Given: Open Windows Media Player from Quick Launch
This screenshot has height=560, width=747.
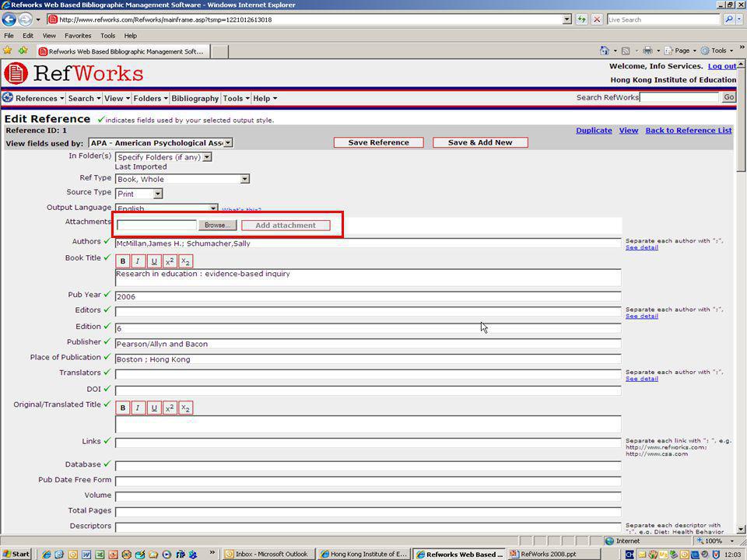Looking at the screenshot, I should pyautogui.click(x=167, y=555).
